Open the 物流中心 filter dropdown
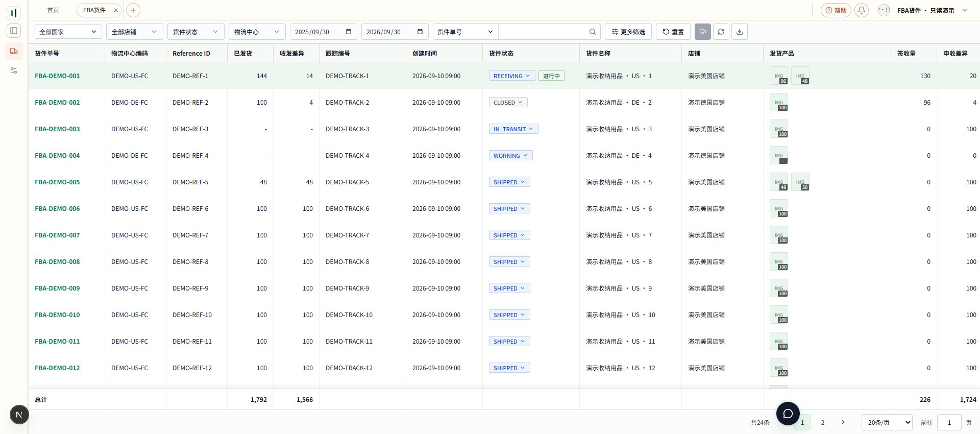The width and height of the screenshot is (980, 434). 257,32
